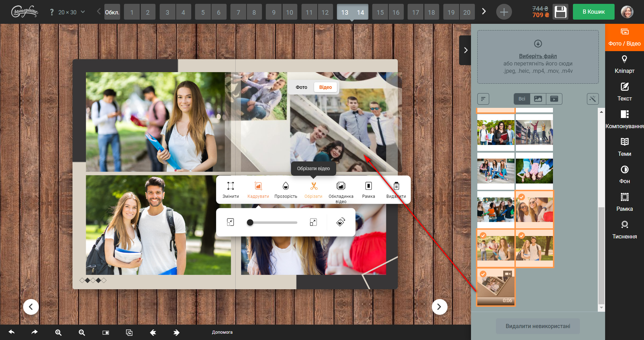Open the Обкл. cover page tab

[x=112, y=12]
